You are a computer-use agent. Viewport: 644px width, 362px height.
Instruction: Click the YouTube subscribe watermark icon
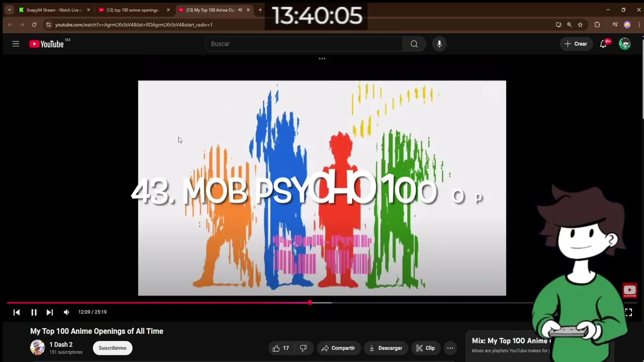point(630,291)
